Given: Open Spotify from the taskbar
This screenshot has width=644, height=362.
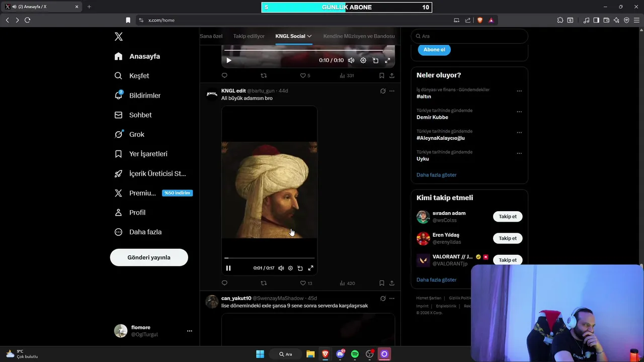Looking at the screenshot, I should pyautogui.click(x=355, y=354).
